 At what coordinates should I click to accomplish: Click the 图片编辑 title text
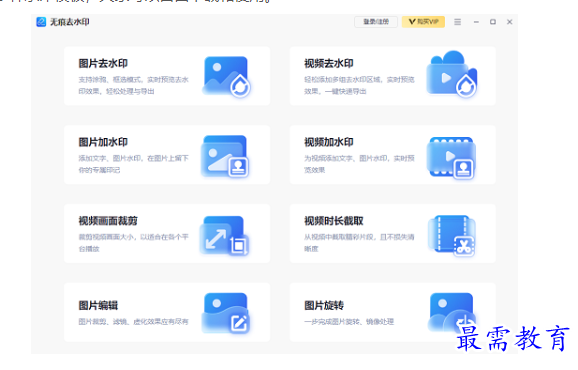pos(98,306)
